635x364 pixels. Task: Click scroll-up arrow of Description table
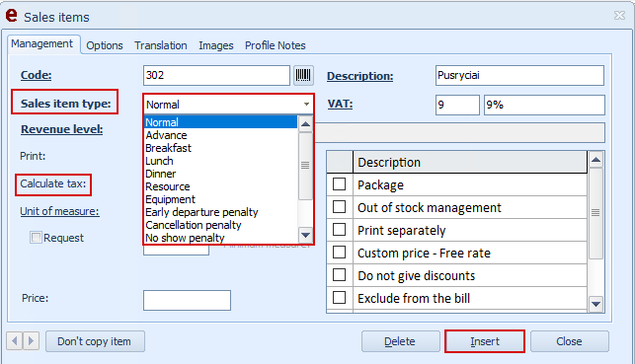tap(595, 160)
